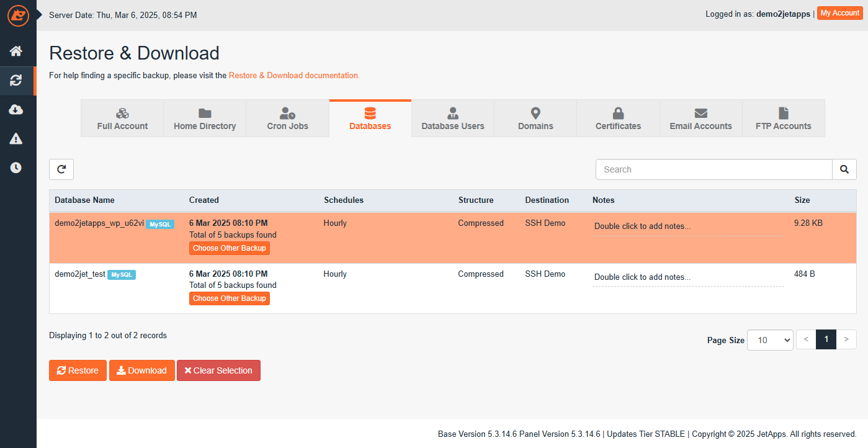Screen dimensions: 868x448
Task: Open the Restore & Download documentation link
Action: [x=293, y=76]
